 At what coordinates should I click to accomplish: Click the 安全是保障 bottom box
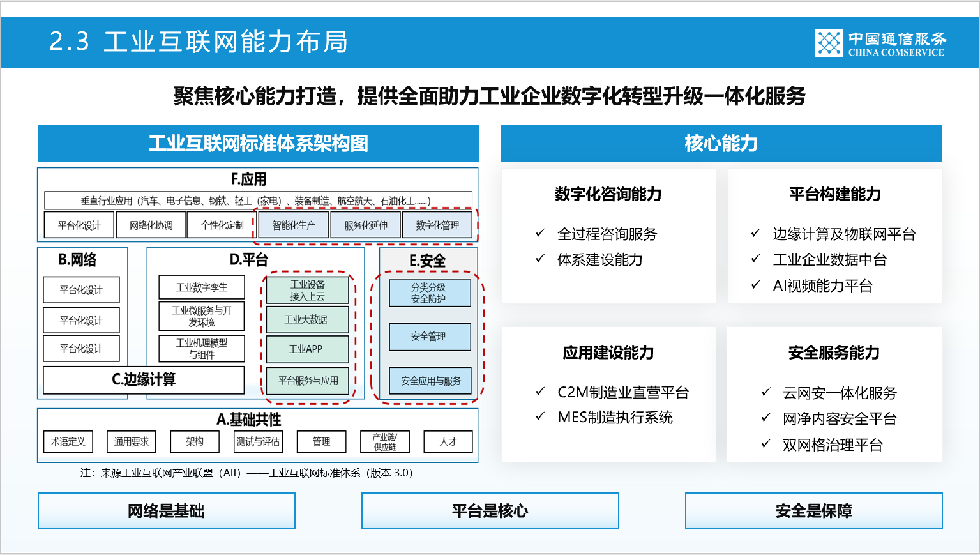[814, 511]
